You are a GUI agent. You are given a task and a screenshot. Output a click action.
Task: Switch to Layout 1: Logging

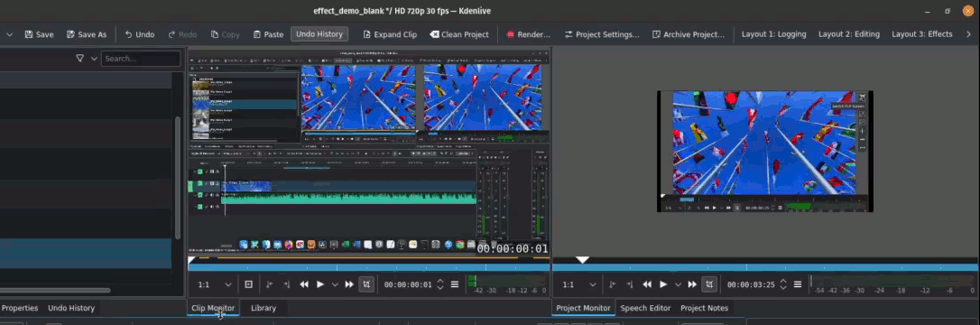pyautogui.click(x=773, y=34)
